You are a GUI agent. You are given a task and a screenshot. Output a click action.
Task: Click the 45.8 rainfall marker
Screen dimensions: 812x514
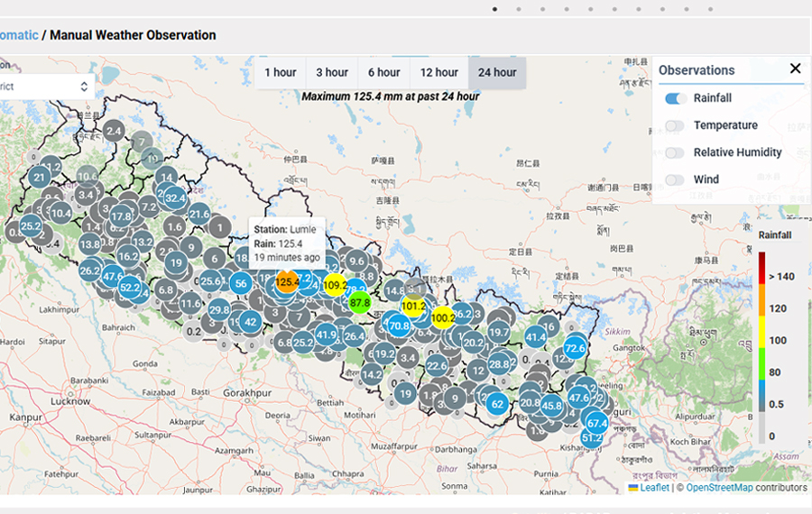[x=551, y=406]
